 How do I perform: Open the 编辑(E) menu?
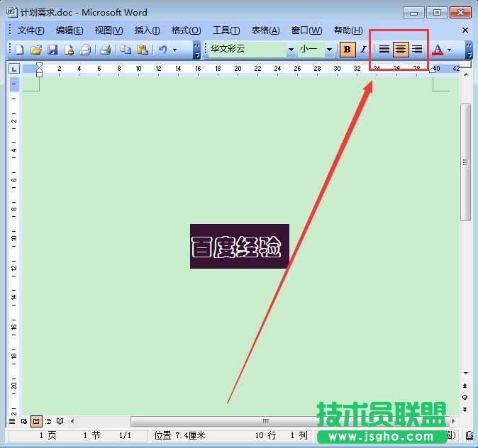point(70,30)
